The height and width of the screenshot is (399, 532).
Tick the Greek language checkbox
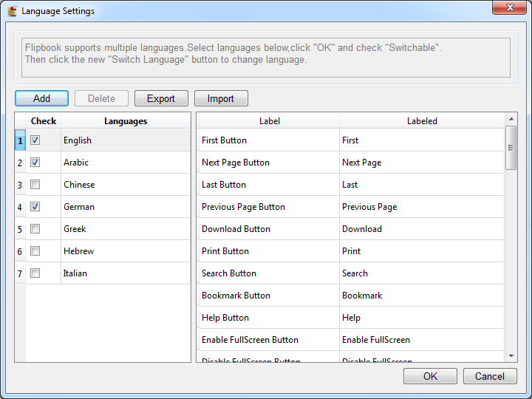35,229
